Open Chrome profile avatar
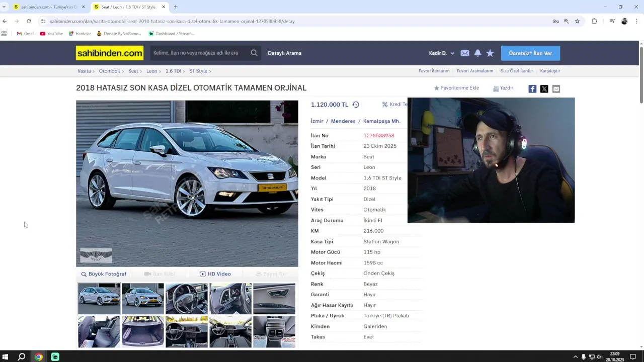The image size is (644, 362). pos(624,21)
